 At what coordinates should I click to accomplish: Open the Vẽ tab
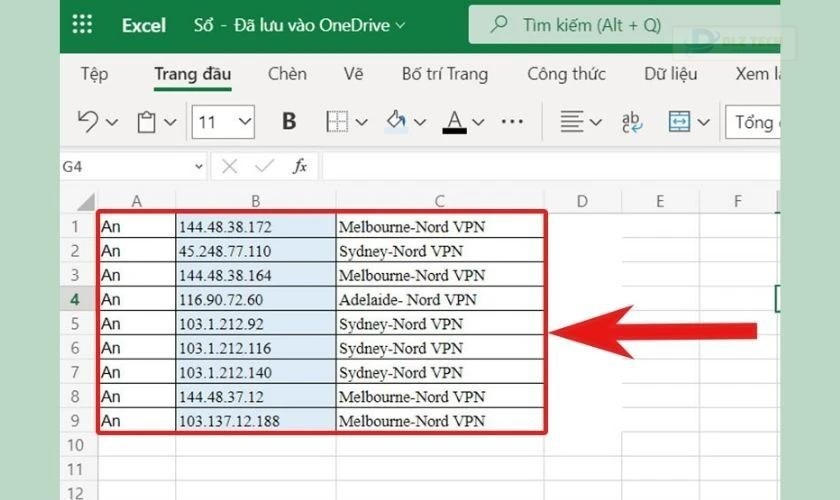click(x=353, y=73)
